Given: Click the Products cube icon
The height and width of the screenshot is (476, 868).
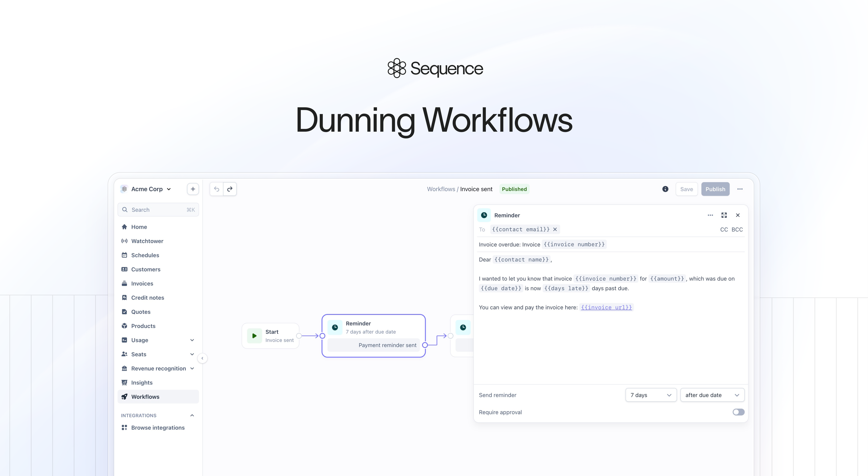Looking at the screenshot, I should point(124,326).
